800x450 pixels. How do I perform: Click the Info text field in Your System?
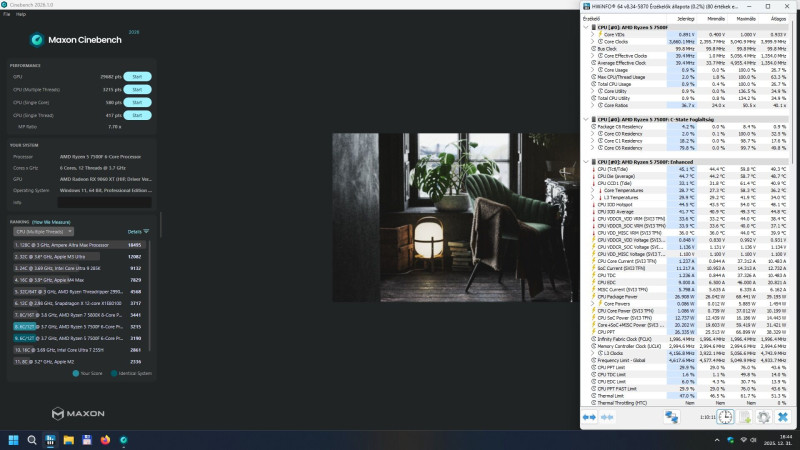click(x=104, y=203)
